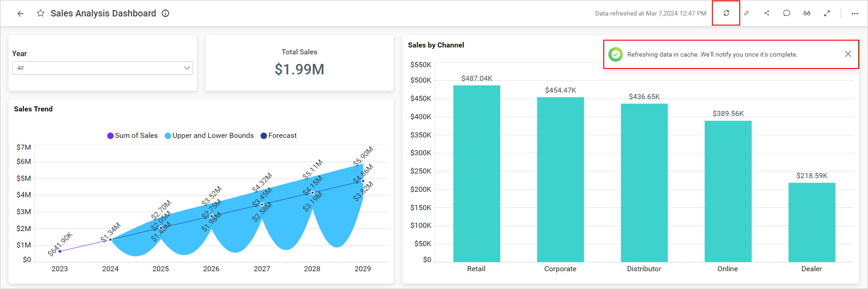Mark dashboard as favorite with the star
Image resolution: width=868 pixels, height=289 pixels.
pos(41,13)
